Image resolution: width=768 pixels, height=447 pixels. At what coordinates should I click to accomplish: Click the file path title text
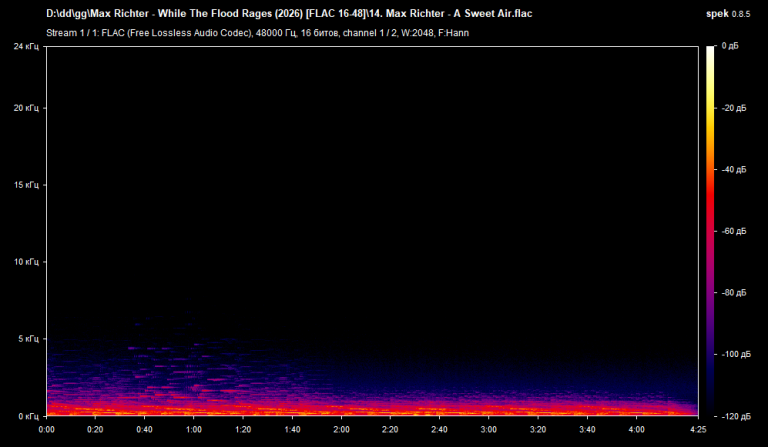[x=289, y=14]
